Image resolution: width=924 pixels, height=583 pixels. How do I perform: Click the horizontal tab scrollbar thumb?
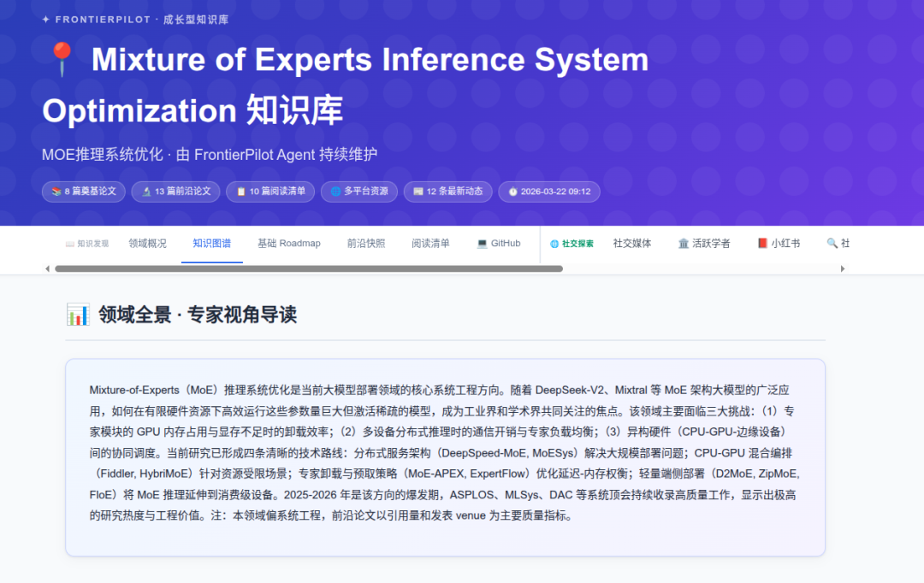point(308,268)
